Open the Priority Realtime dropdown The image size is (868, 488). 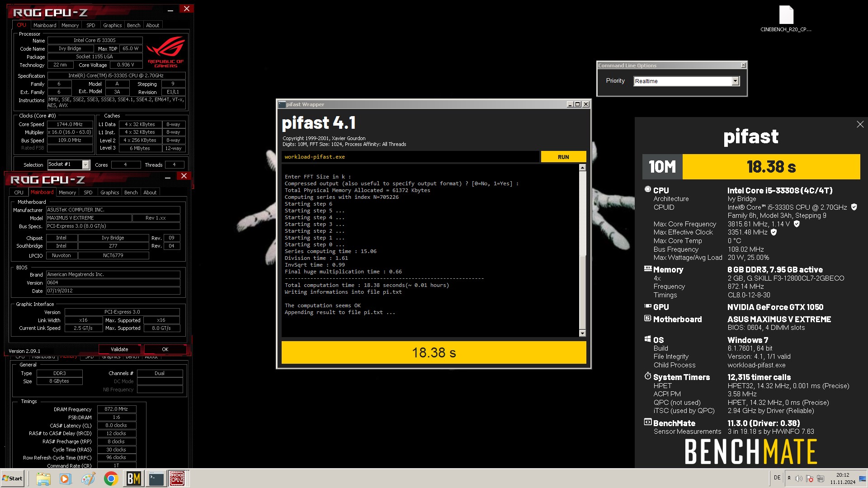(735, 81)
